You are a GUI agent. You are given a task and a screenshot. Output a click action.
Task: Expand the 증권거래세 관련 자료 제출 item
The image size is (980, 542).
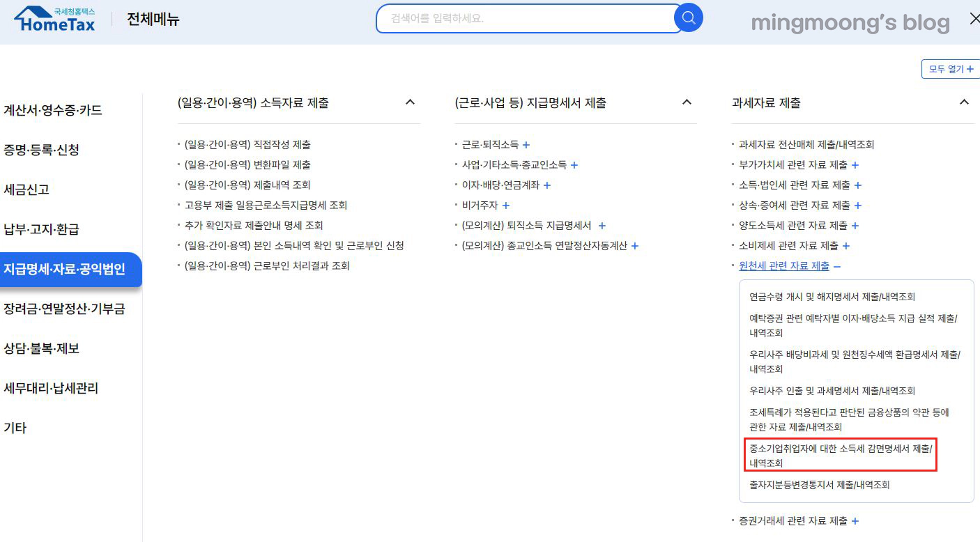click(x=857, y=520)
